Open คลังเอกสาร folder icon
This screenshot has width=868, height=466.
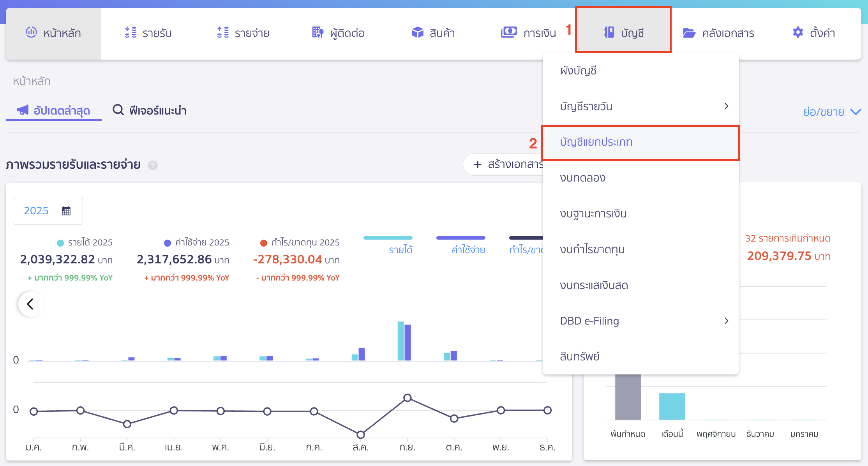pyautogui.click(x=689, y=33)
